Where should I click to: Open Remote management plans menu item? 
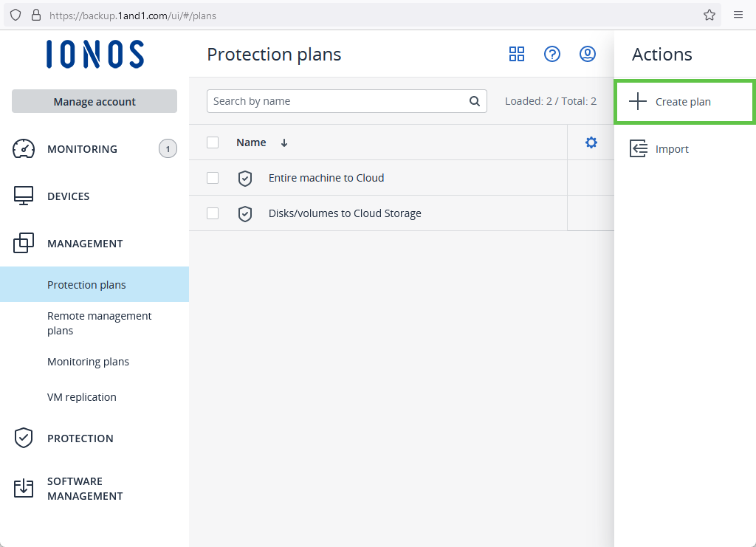point(99,323)
